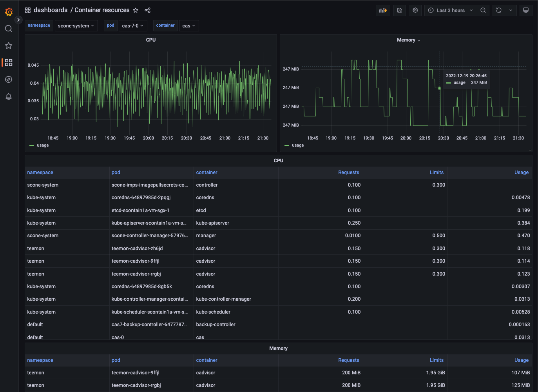Viewport: 538px width, 392px height.
Task: Open Starred dashboards in the sidebar
Action: click(9, 45)
